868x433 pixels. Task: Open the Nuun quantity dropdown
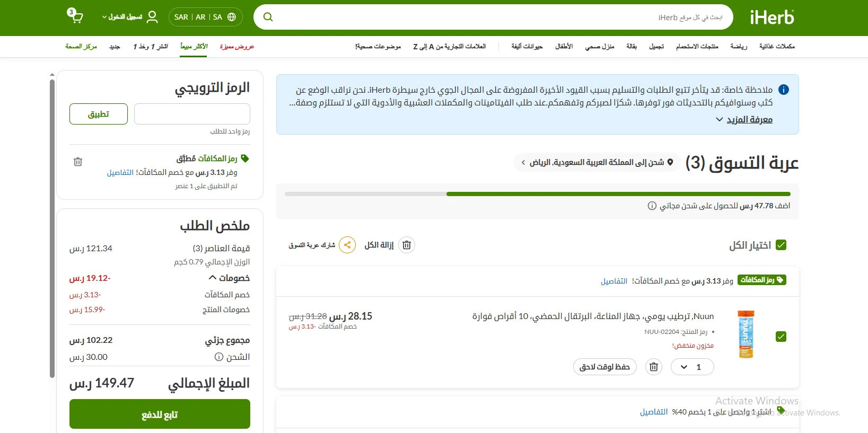pyautogui.click(x=692, y=367)
